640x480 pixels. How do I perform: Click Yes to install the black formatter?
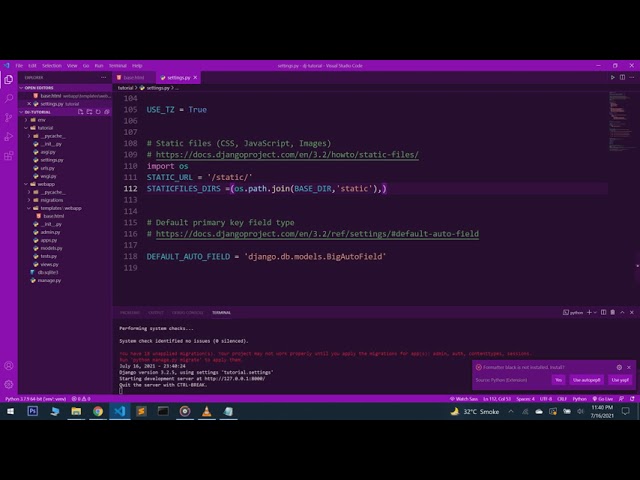point(558,380)
